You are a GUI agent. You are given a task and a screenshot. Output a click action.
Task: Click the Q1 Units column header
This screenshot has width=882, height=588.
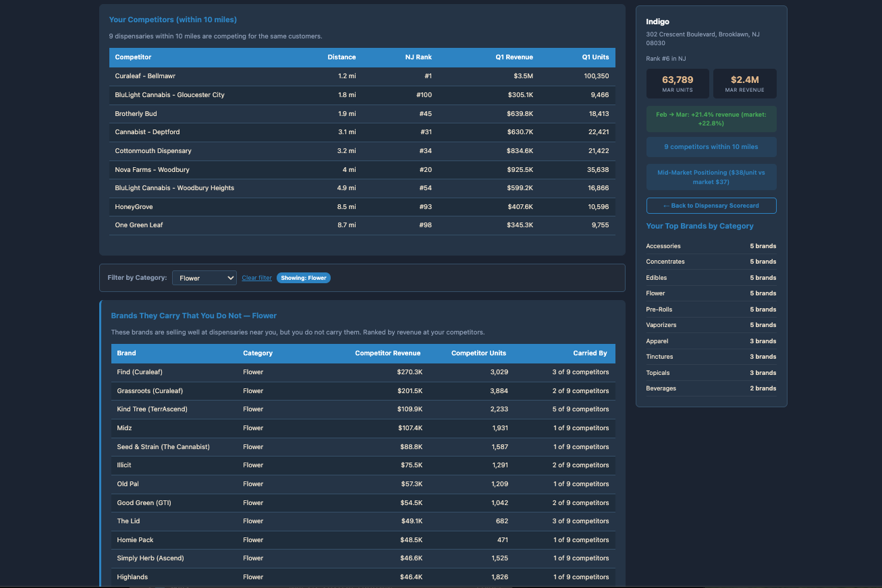[x=596, y=57]
